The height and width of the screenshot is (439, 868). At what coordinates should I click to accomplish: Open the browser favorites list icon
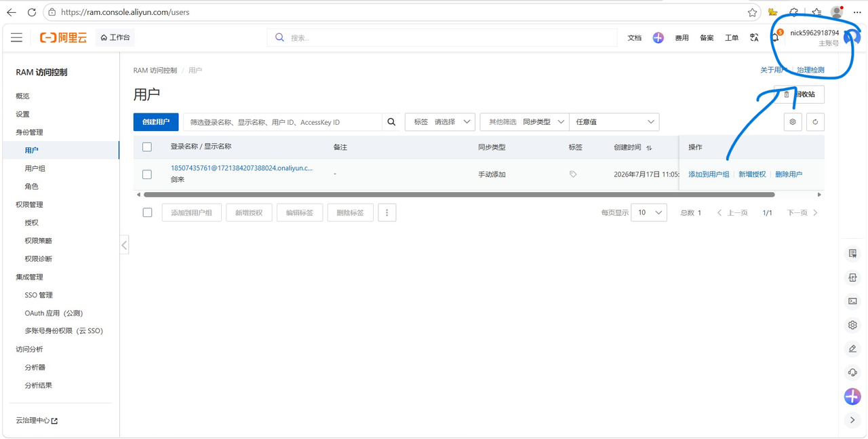[816, 12]
